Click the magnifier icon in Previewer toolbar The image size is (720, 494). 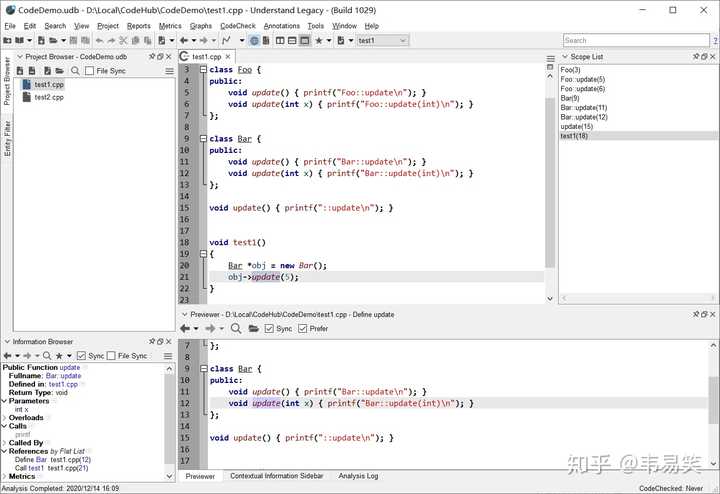point(236,329)
